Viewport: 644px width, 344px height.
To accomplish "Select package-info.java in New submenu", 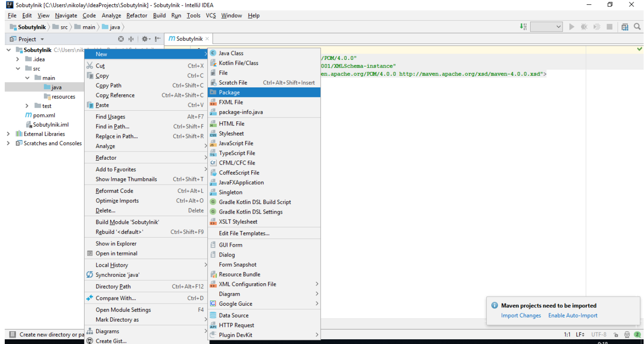I will (x=264, y=112).
